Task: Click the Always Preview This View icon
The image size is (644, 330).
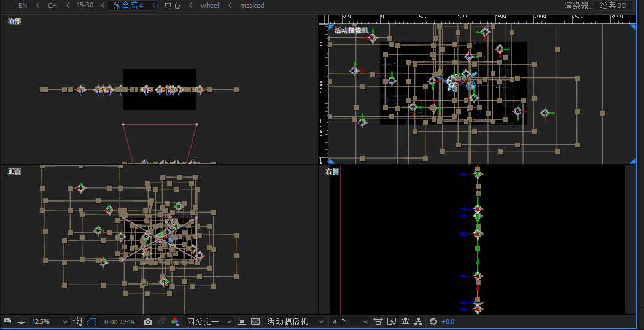Action: pyautogui.click(x=9, y=321)
